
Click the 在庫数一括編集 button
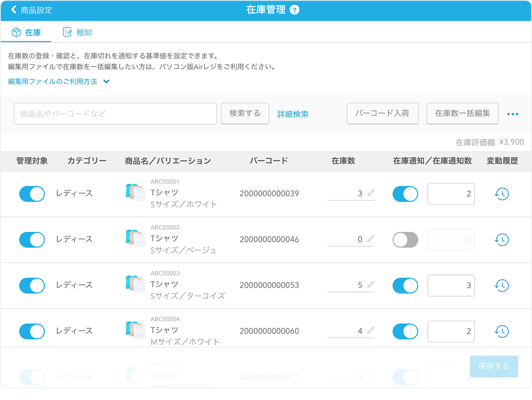462,113
